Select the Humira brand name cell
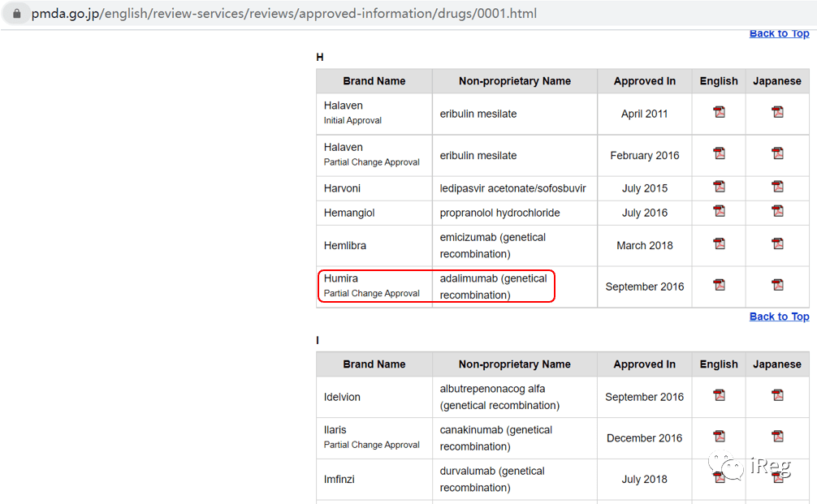817x504 pixels. [x=374, y=286]
